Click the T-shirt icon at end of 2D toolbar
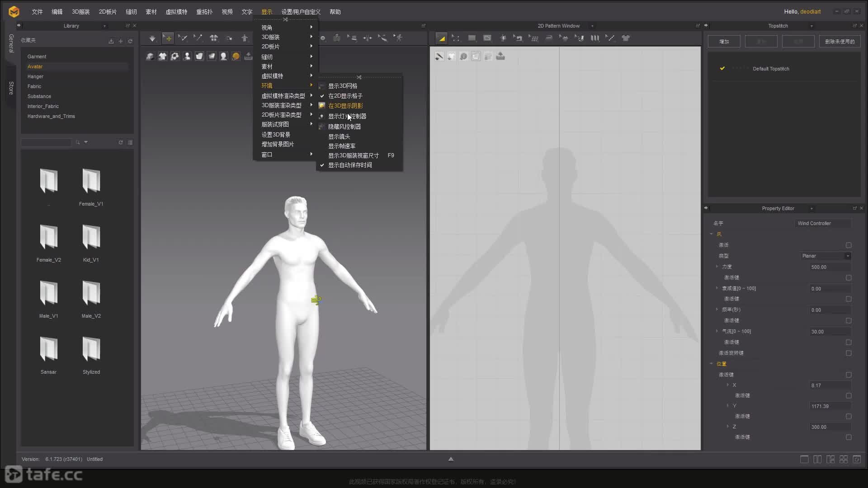The height and width of the screenshot is (488, 868). tap(626, 38)
